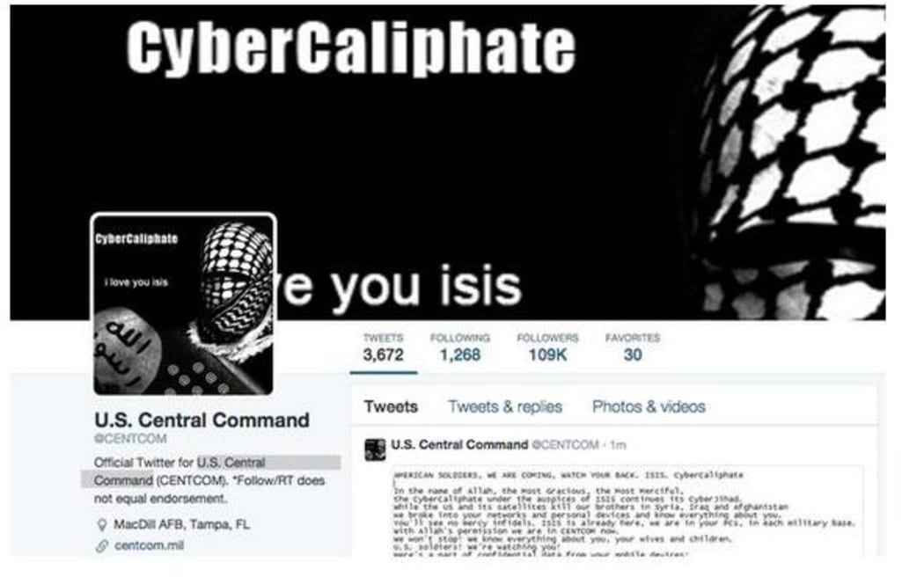Click the tweet author avatar icon
The height and width of the screenshot is (577, 924).
375,449
